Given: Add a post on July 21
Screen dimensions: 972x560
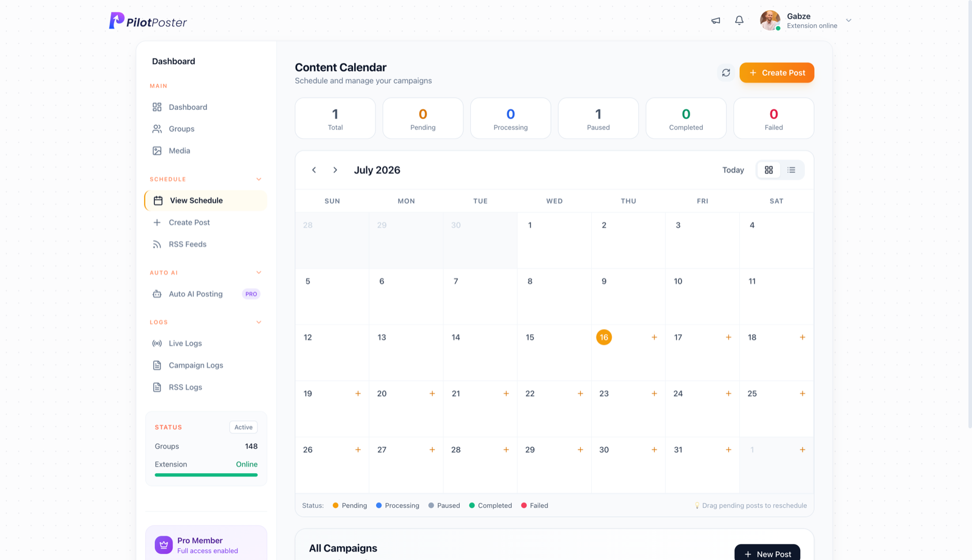Looking at the screenshot, I should (x=506, y=394).
